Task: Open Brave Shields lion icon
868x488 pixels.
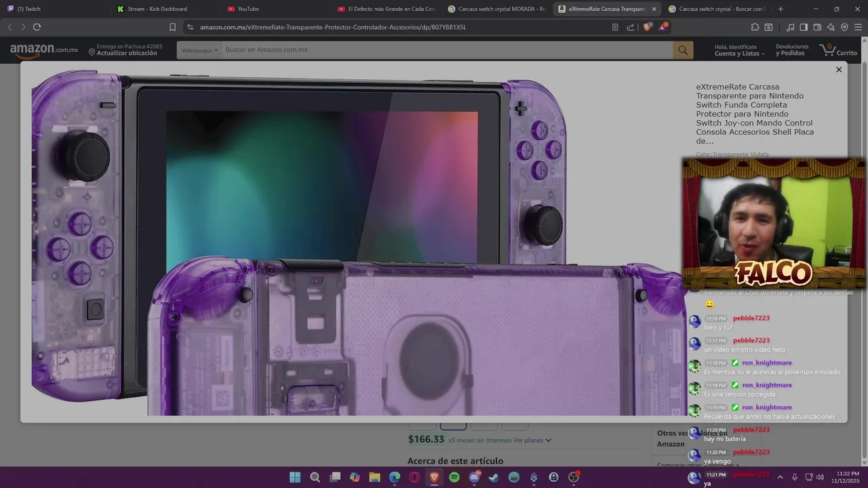Action: (648, 27)
